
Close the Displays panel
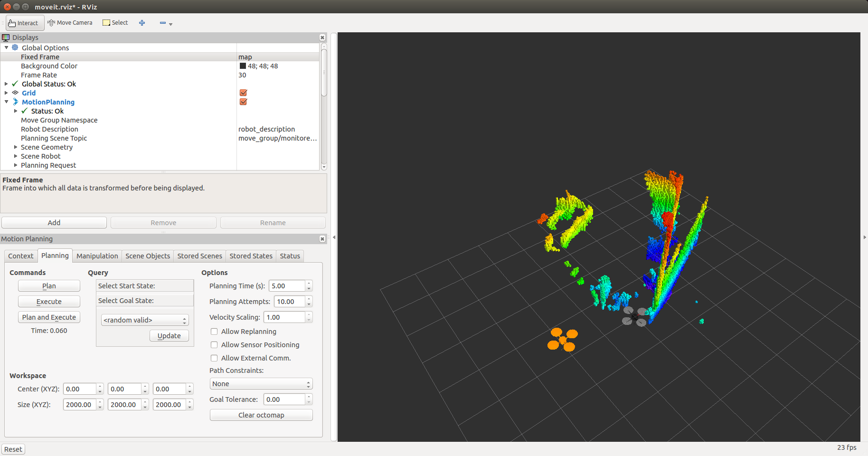[x=322, y=38]
